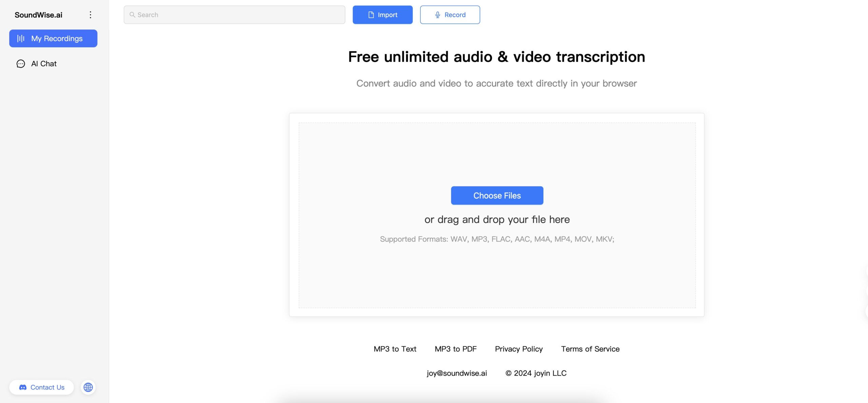Click the document icon inside Import button
The height and width of the screenshot is (403, 868).
pos(372,15)
